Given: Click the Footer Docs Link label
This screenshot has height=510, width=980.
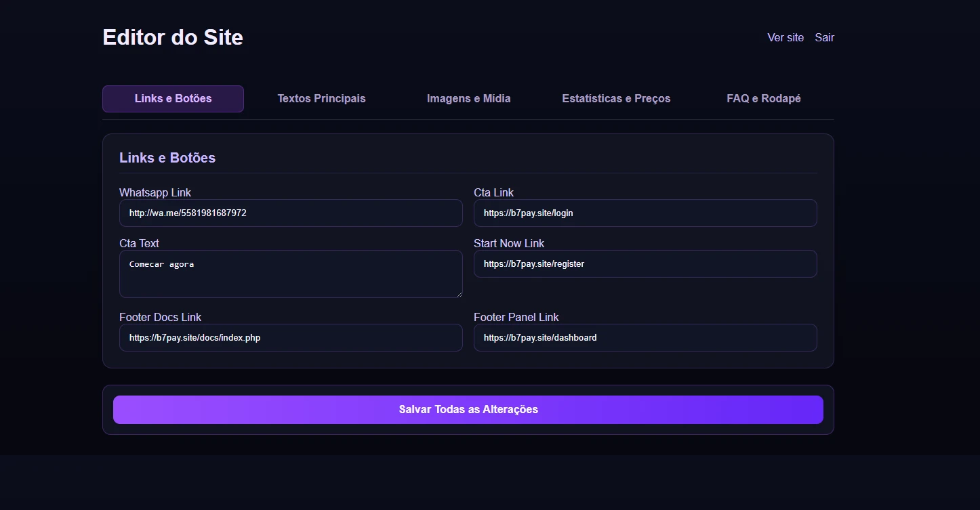Looking at the screenshot, I should tap(160, 317).
